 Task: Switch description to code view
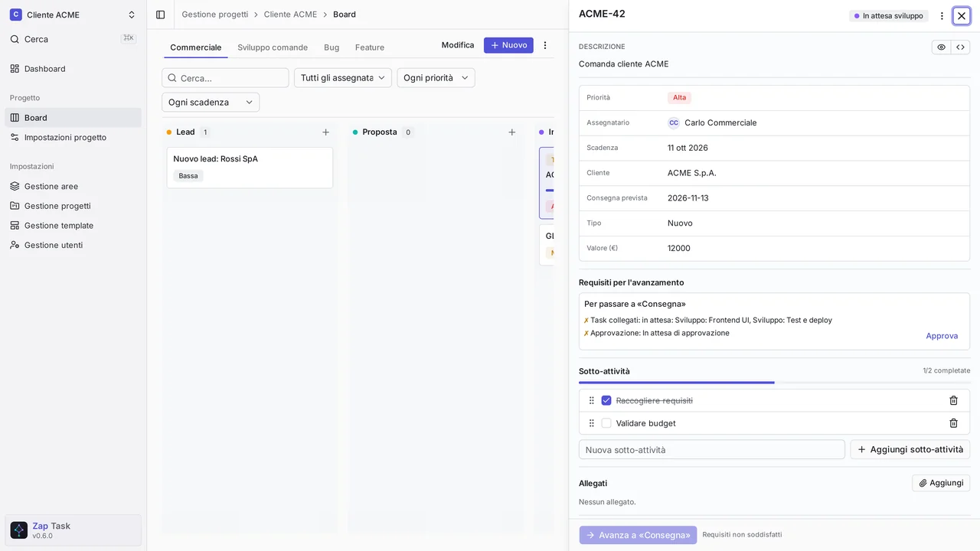(x=960, y=47)
